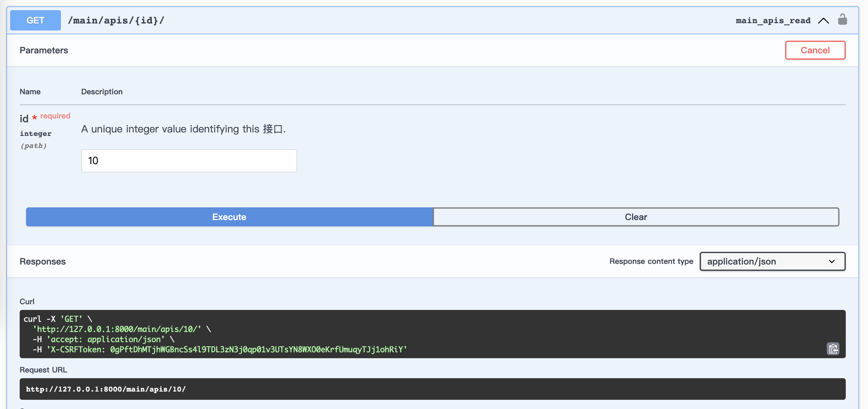Copy the curl command to clipboard

pos(833,349)
